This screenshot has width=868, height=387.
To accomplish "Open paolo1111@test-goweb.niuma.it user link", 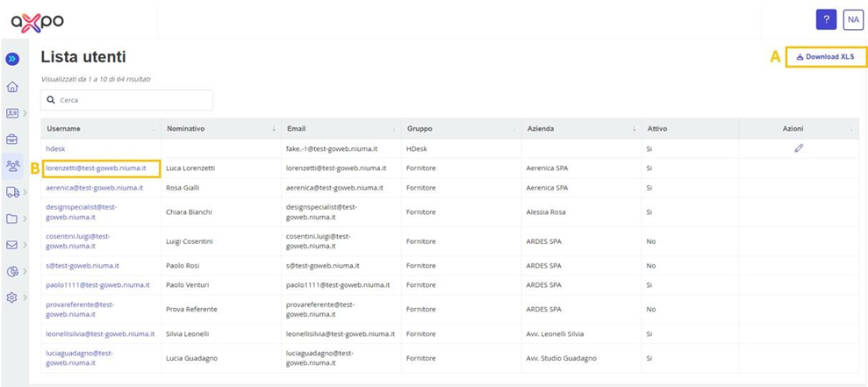I will (98, 285).
